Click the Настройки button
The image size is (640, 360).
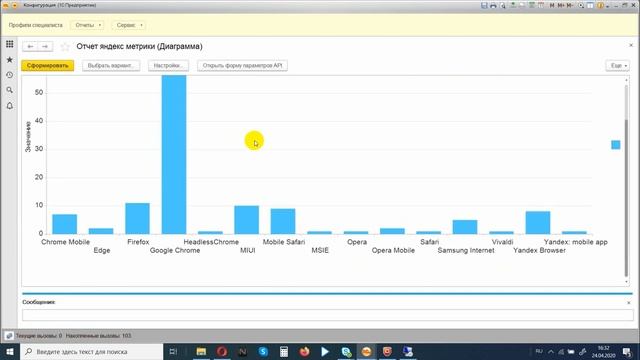tap(168, 66)
